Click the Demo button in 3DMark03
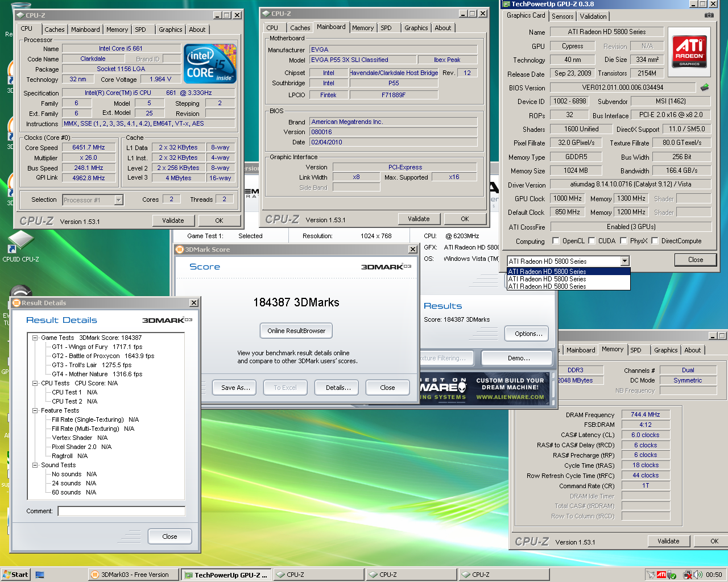The image size is (728, 582). point(517,358)
